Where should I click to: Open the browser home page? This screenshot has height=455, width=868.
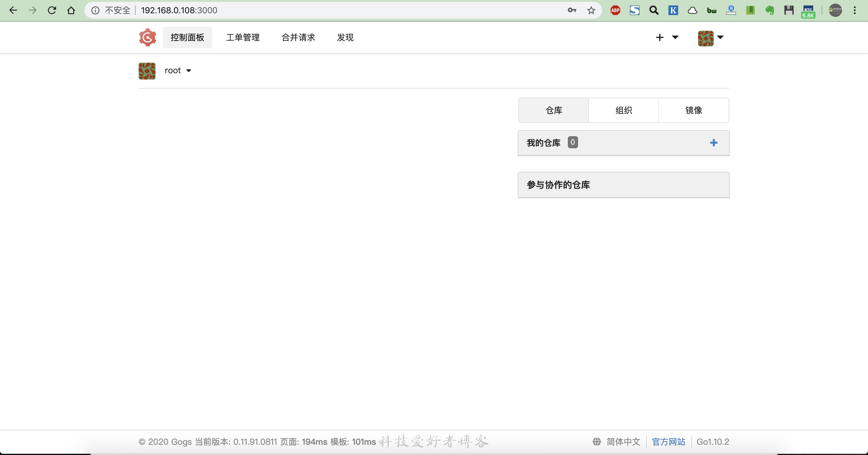click(x=71, y=11)
